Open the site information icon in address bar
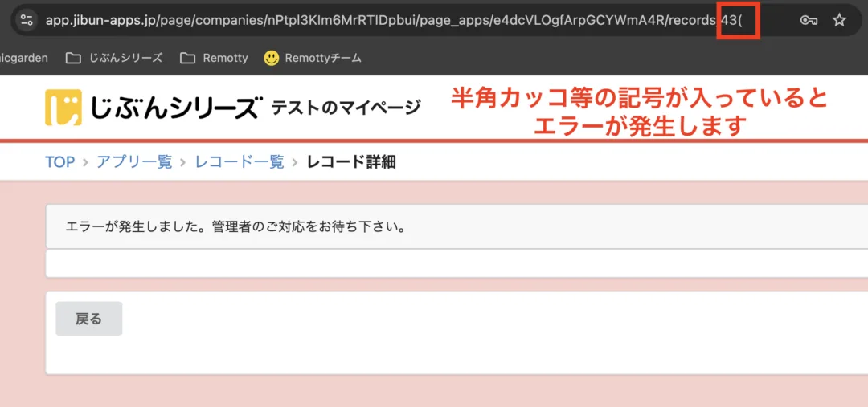This screenshot has width=868, height=407. pyautogui.click(x=27, y=20)
